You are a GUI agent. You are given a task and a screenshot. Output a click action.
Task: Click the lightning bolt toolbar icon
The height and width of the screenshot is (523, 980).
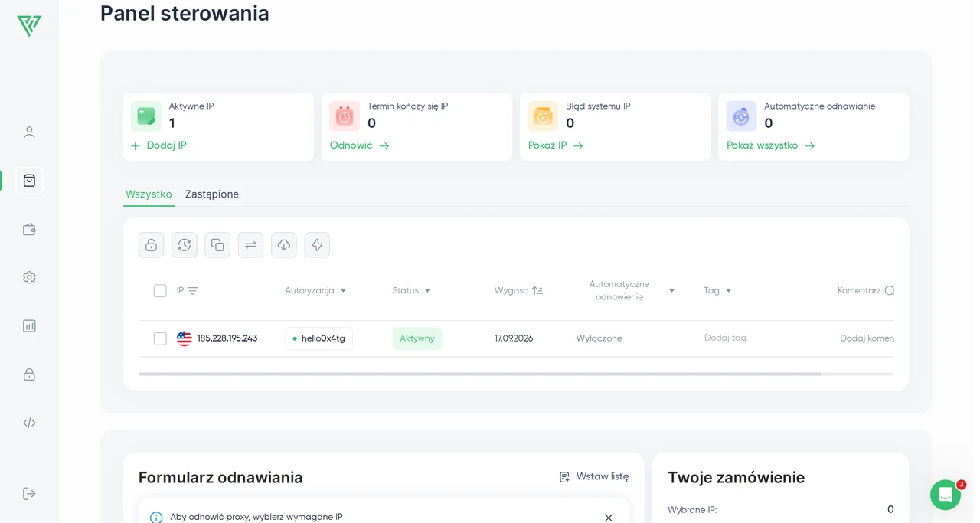click(317, 245)
